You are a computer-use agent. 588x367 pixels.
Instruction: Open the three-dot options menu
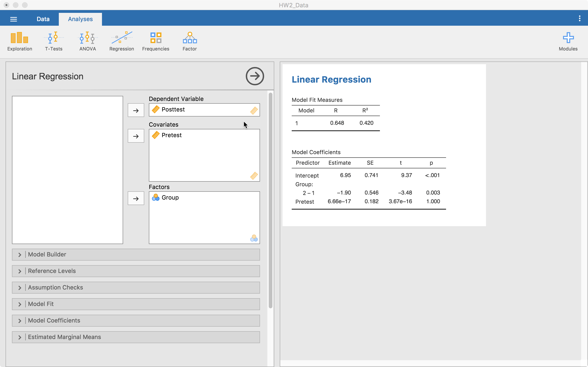[x=580, y=19]
